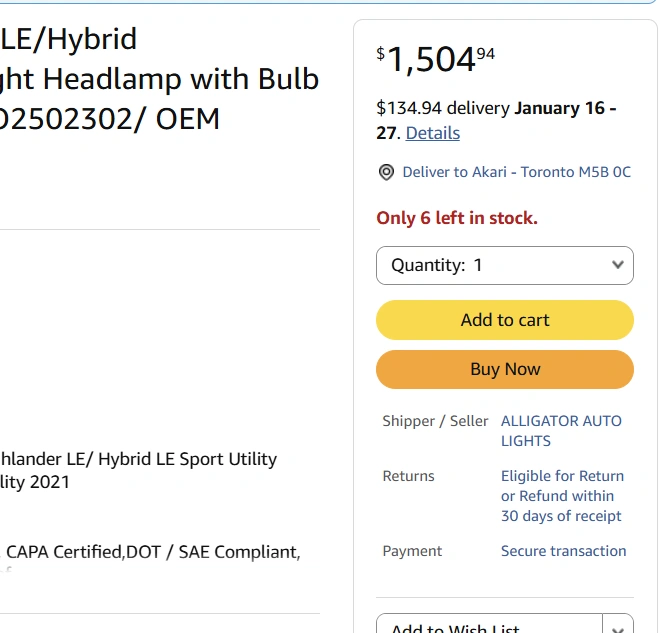Click the Headlamp with Bulb product title
Viewport: 670px width, 633px height.
click(x=160, y=78)
